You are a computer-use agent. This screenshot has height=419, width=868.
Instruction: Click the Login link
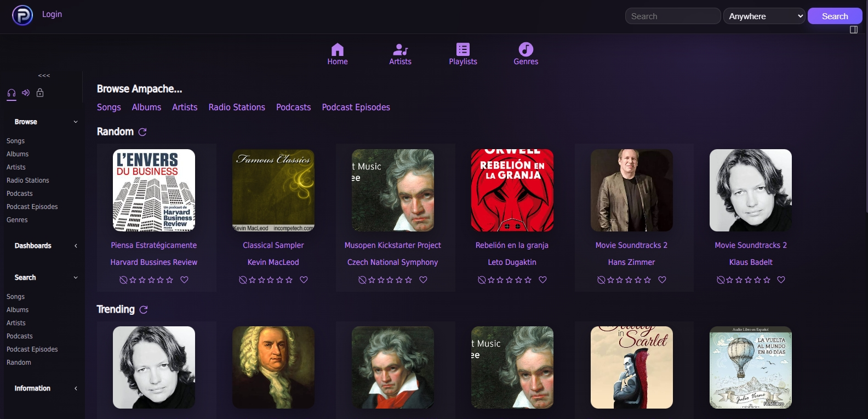[x=52, y=14]
